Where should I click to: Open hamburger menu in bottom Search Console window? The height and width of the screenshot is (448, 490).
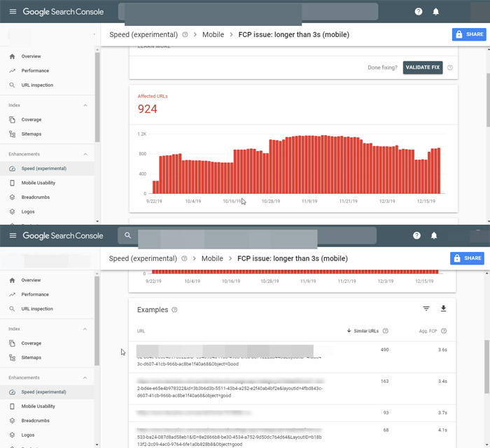(x=13, y=236)
